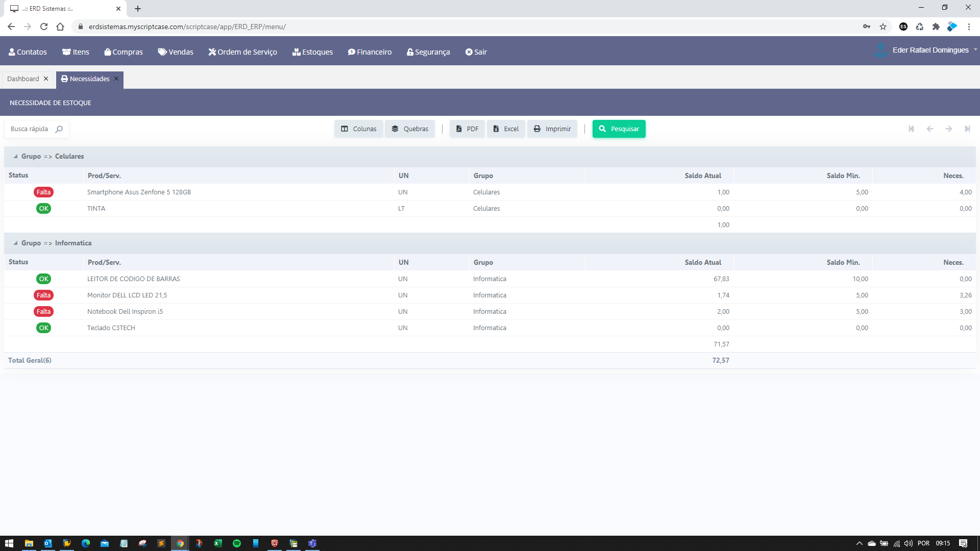Click the OK badge for TINTA
980x551 pixels.
coord(43,209)
